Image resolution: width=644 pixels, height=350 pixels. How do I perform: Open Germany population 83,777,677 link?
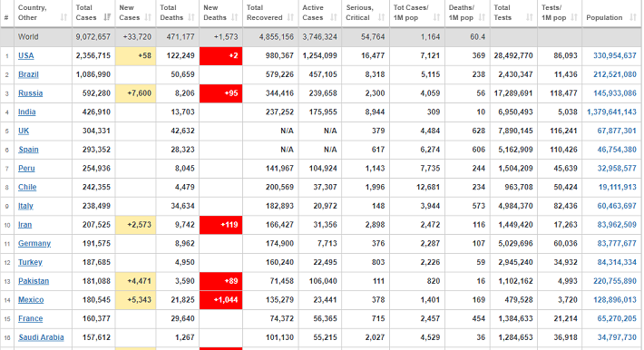(617, 244)
